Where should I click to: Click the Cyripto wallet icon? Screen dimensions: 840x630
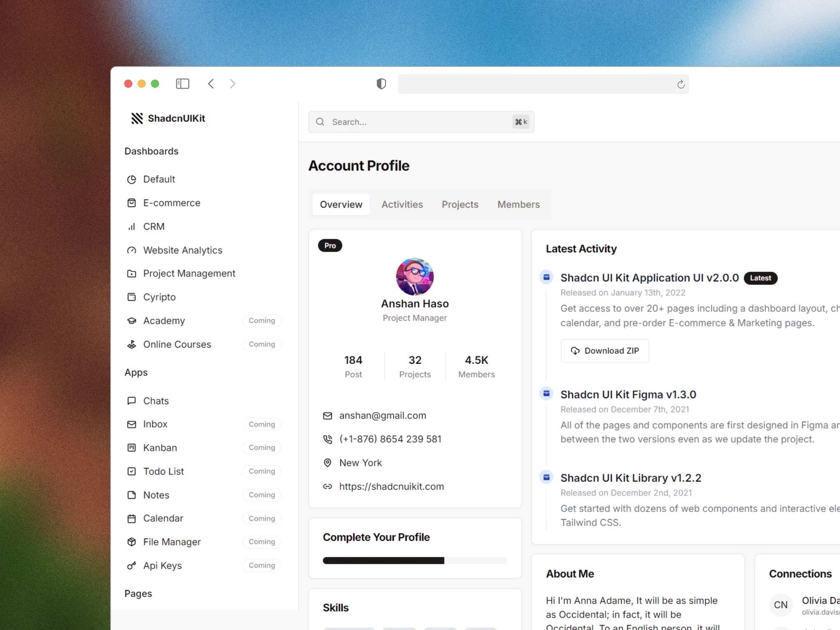[132, 297]
